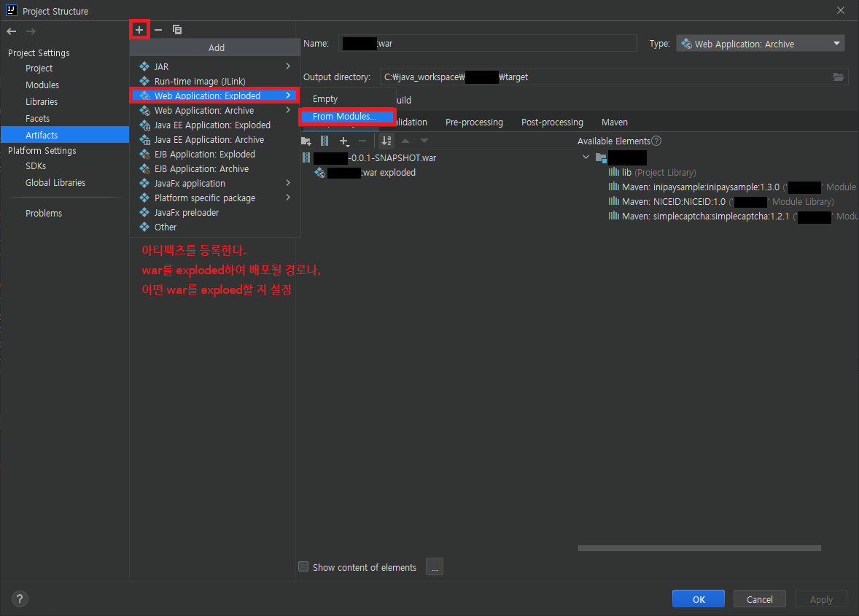Go forward with the right arrow icon
859x616 pixels.
[x=31, y=31]
